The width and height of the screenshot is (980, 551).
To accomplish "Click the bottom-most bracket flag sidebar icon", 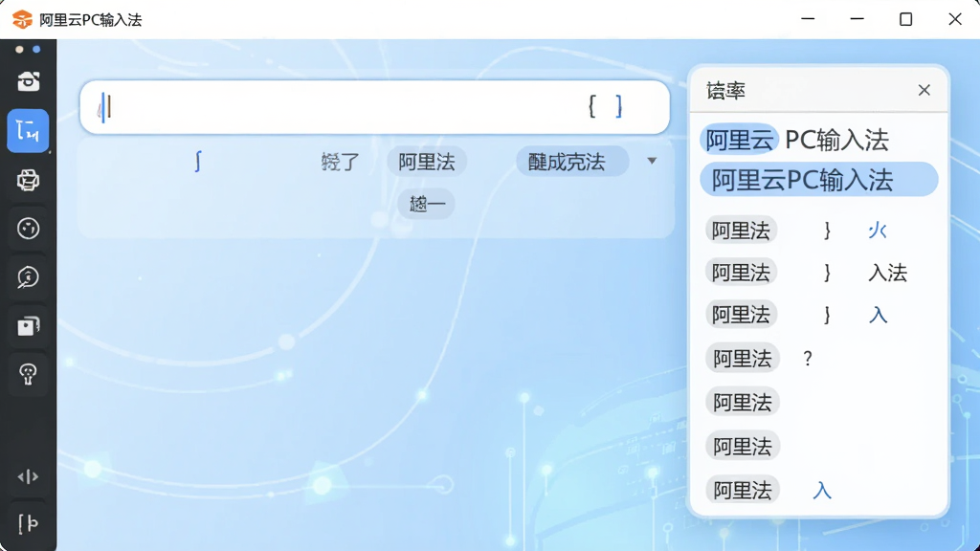I will pyautogui.click(x=28, y=523).
